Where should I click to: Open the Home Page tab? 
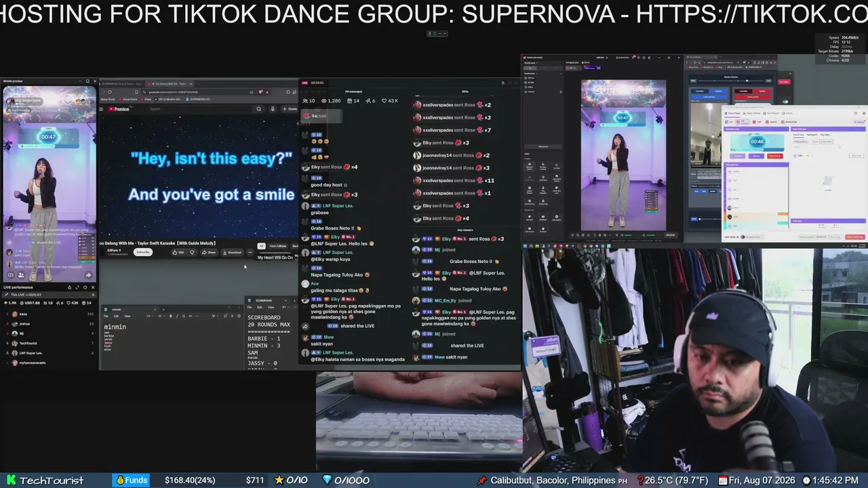732,114
